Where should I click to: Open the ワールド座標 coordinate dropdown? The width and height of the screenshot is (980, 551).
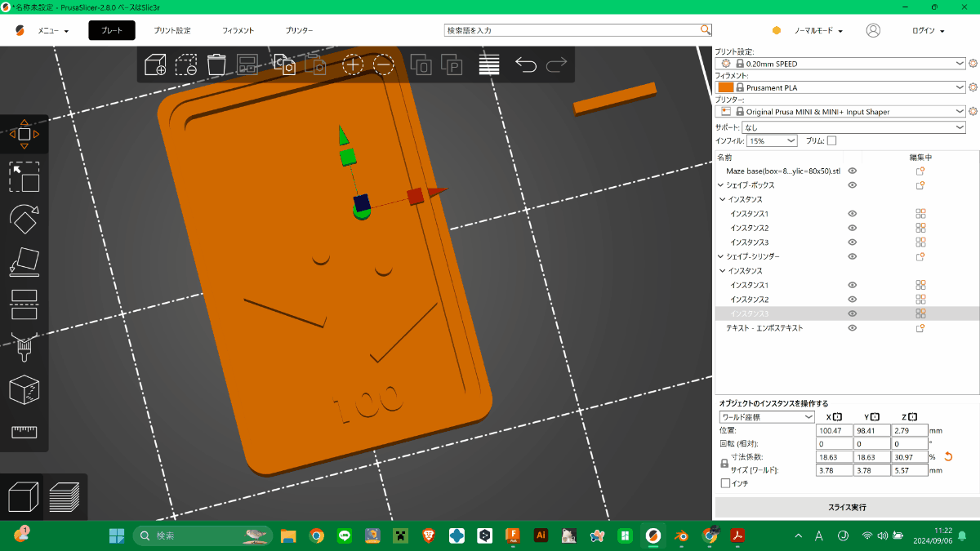(766, 416)
